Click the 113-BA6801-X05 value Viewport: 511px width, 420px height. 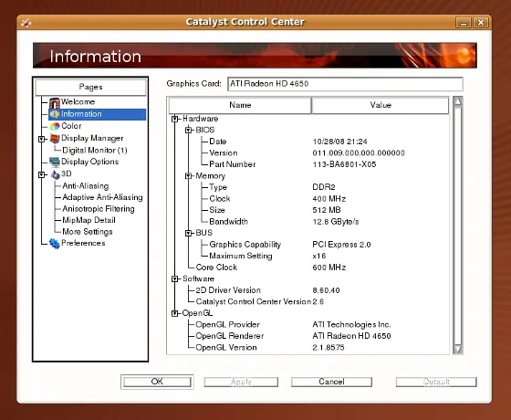[x=344, y=164]
